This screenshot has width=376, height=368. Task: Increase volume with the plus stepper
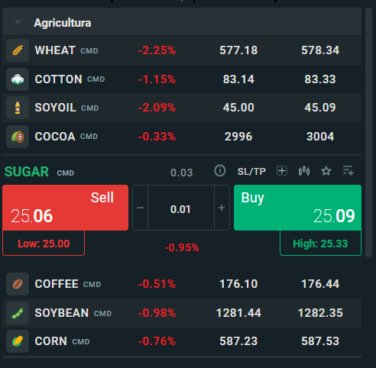tap(222, 208)
